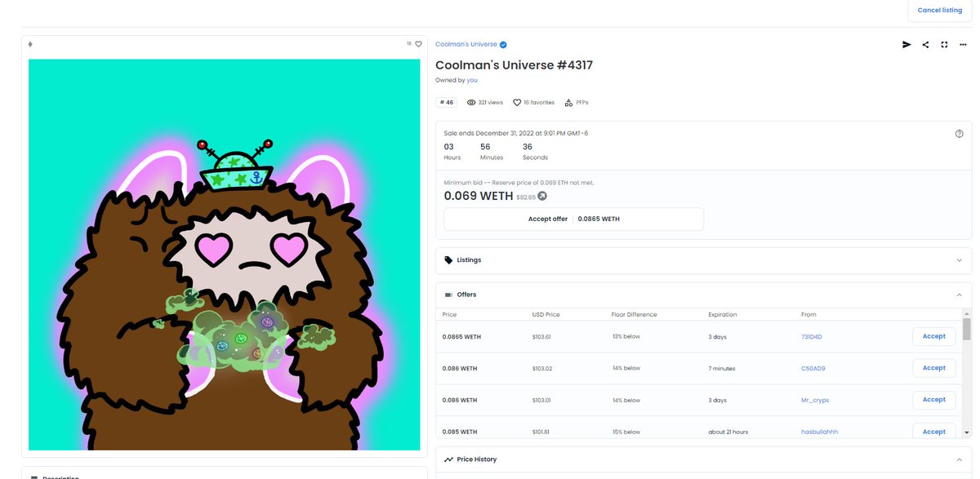Open the hasbullahhh profile link
This screenshot has width=980, height=479.
point(818,432)
